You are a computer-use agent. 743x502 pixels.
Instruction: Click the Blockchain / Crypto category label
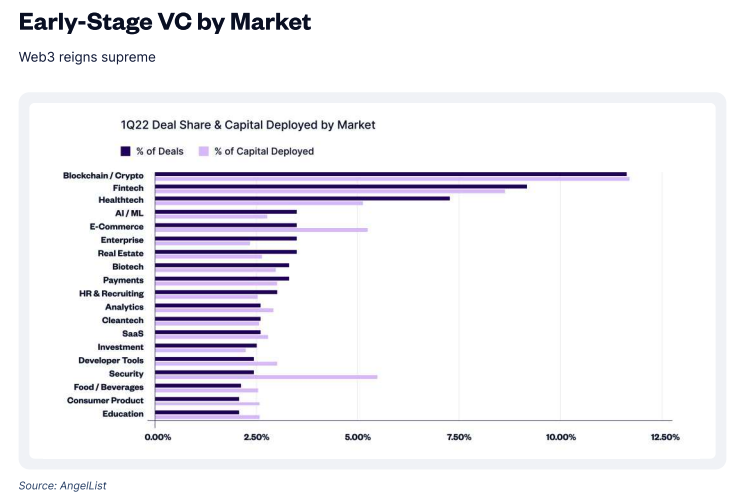(x=103, y=175)
